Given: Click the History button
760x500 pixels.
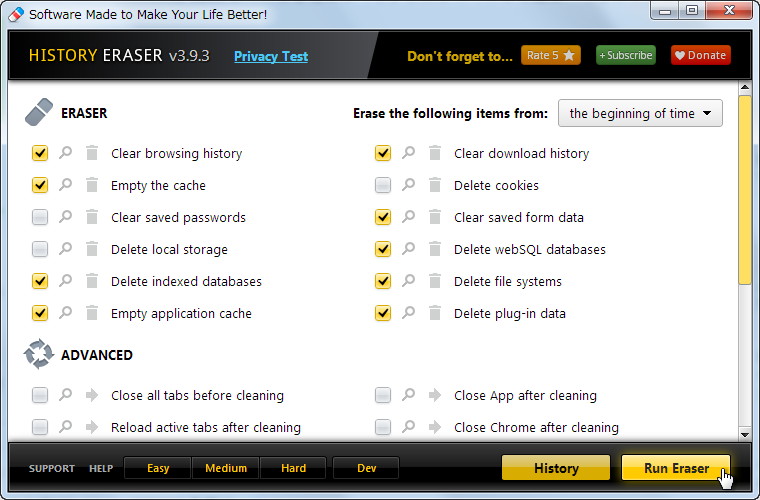Looking at the screenshot, I should click(x=556, y=468).
